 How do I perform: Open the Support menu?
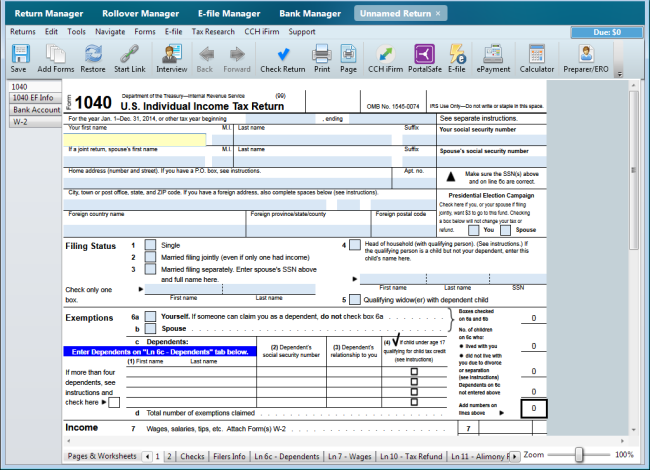[302, 31]
